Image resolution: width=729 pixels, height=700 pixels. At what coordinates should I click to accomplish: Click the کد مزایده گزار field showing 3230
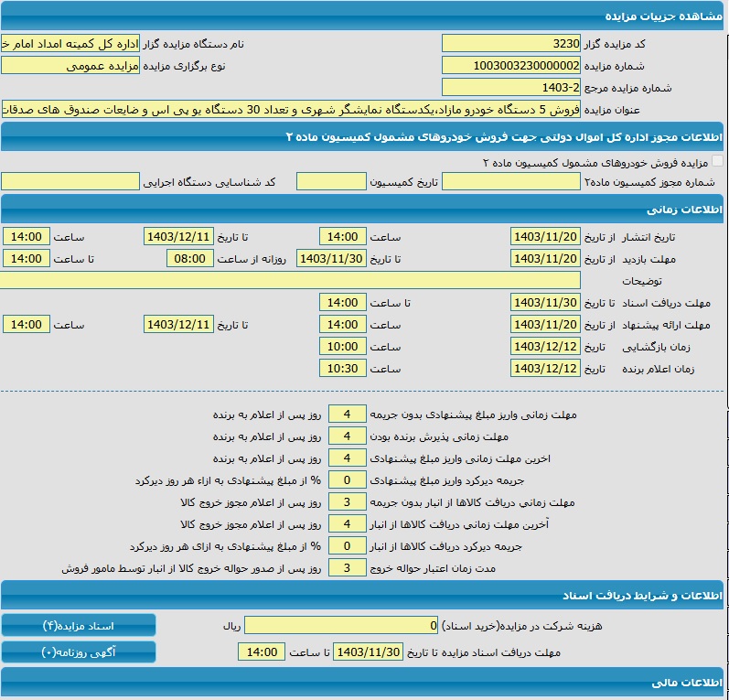point(511,43)
